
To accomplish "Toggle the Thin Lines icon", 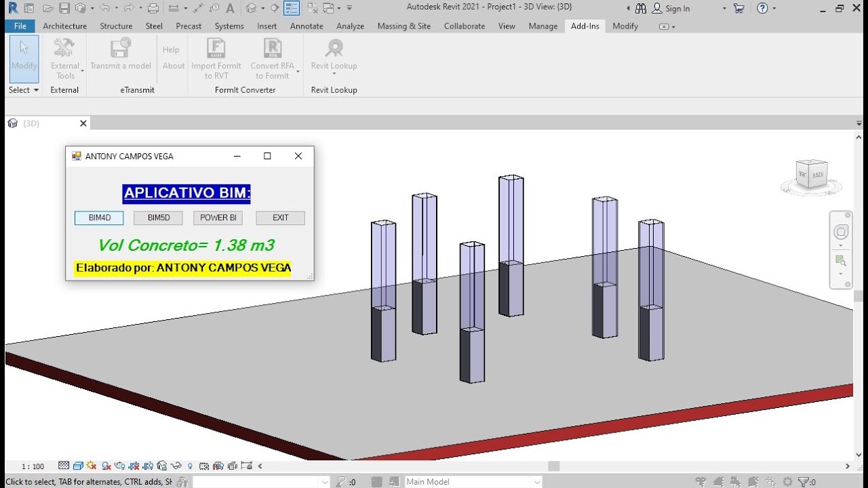I will click(x=292, y=8).
